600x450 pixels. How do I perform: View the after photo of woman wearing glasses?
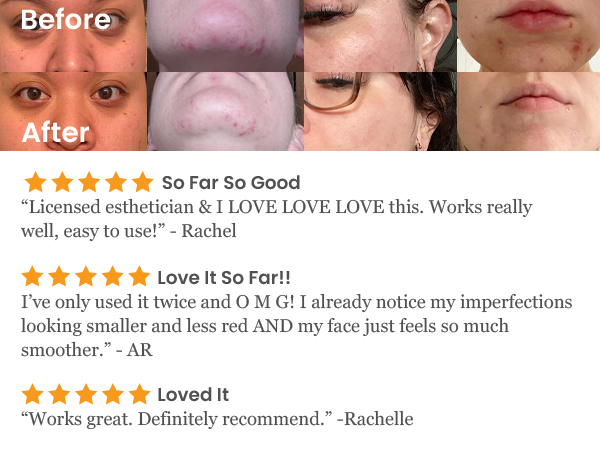click(380, 111)
